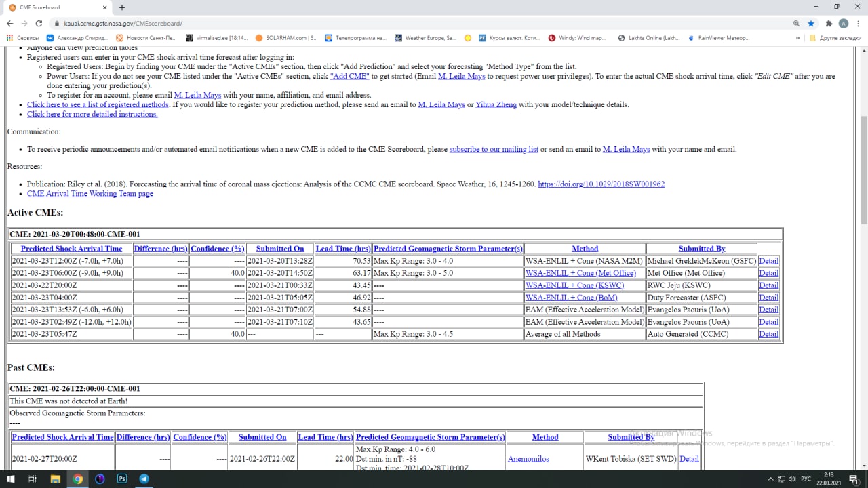Open WSA-ENLIL + Cone (KSWC) method link
The height and width of the screenshot is (488, 868).
pos(576,285)
